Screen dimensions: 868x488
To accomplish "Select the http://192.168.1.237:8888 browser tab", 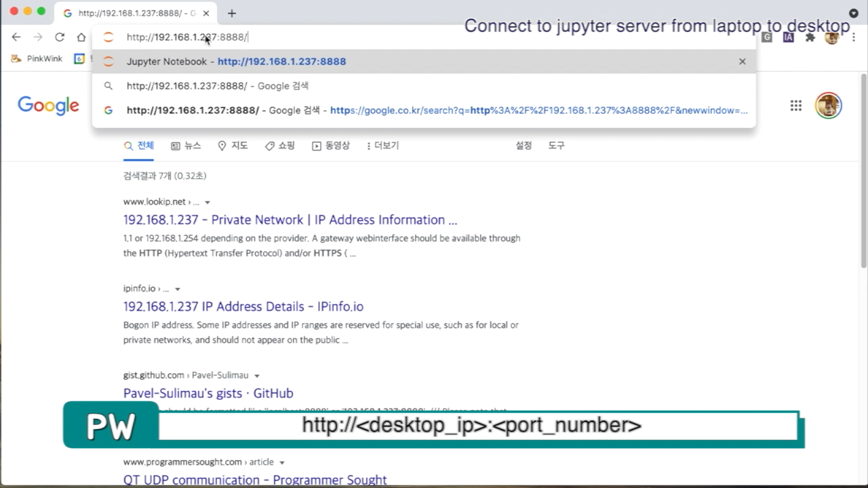I will pos(136,13).
